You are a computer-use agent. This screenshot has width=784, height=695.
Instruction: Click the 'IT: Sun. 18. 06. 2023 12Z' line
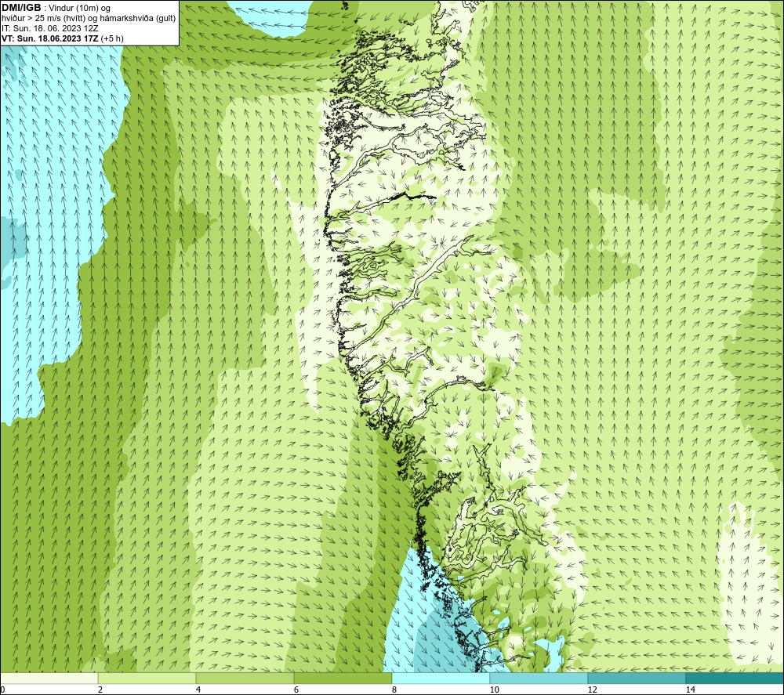click(50, 28)
